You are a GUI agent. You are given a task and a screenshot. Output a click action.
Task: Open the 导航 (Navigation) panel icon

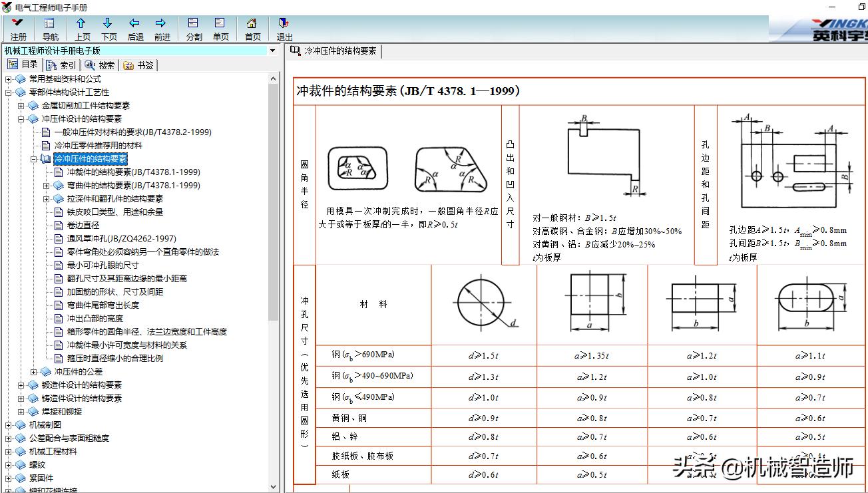[x=48, y=25]
